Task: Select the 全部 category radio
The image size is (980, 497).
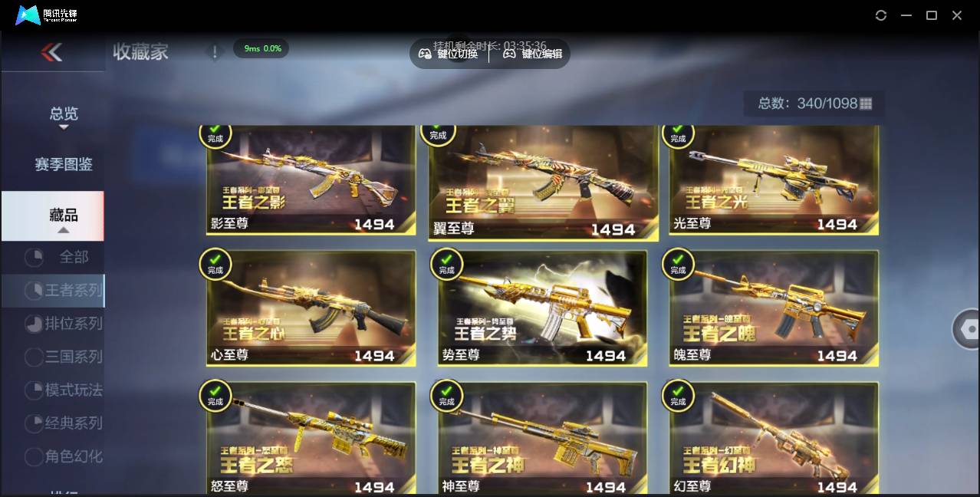Action: pos(34,258)
